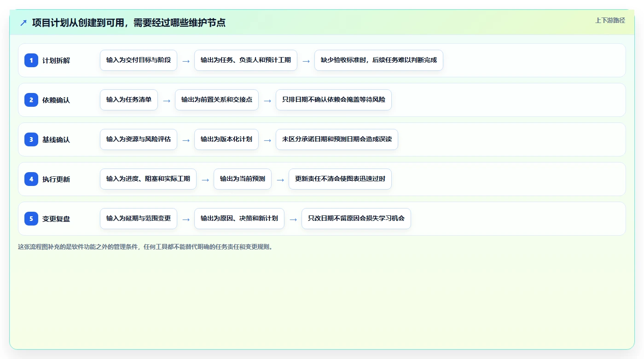Viewport: 644px width, 359px height.
Task: Click the 输入为任务清单 box
Action: 129,100
